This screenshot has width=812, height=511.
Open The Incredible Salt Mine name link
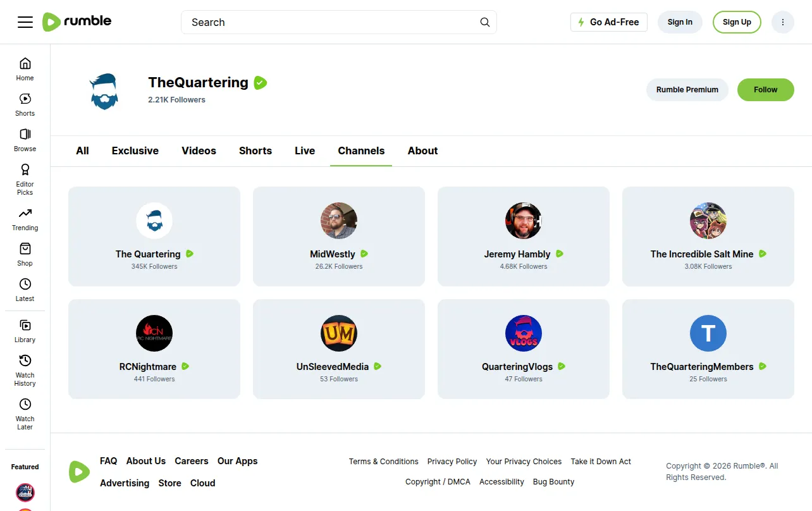tap(702, 254)
